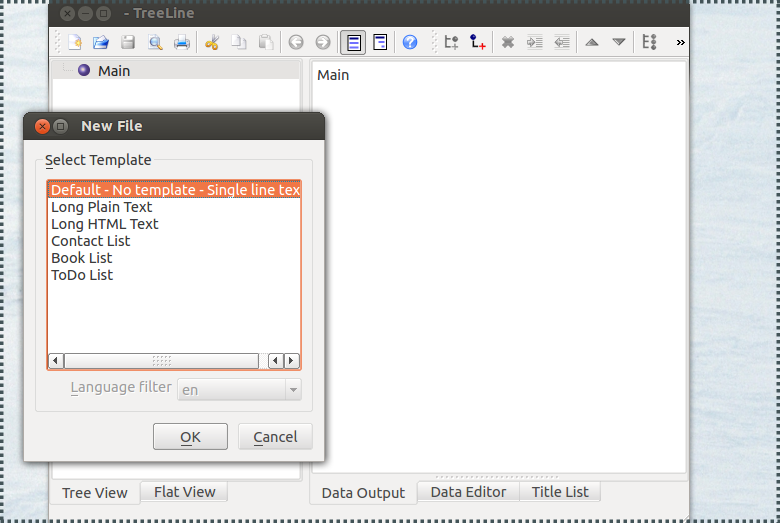780x523 pixels.
Task: Select the Default - No template entry
Action: (174, 190)
